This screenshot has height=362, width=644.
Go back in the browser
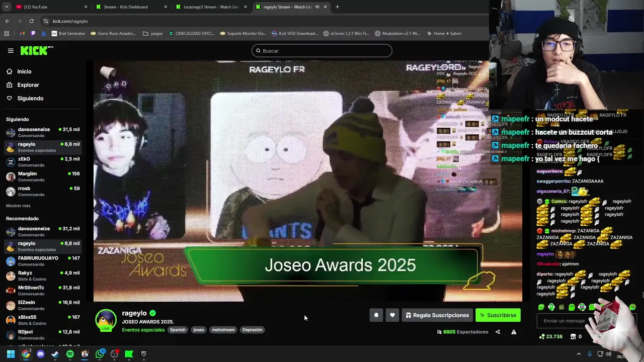(x=7, y=21)
